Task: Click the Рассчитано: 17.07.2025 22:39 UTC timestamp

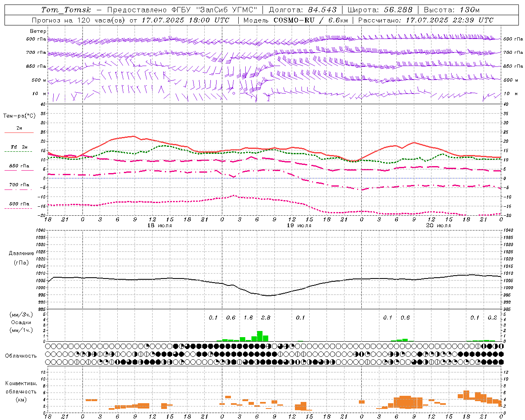Action: pos(426,20)
